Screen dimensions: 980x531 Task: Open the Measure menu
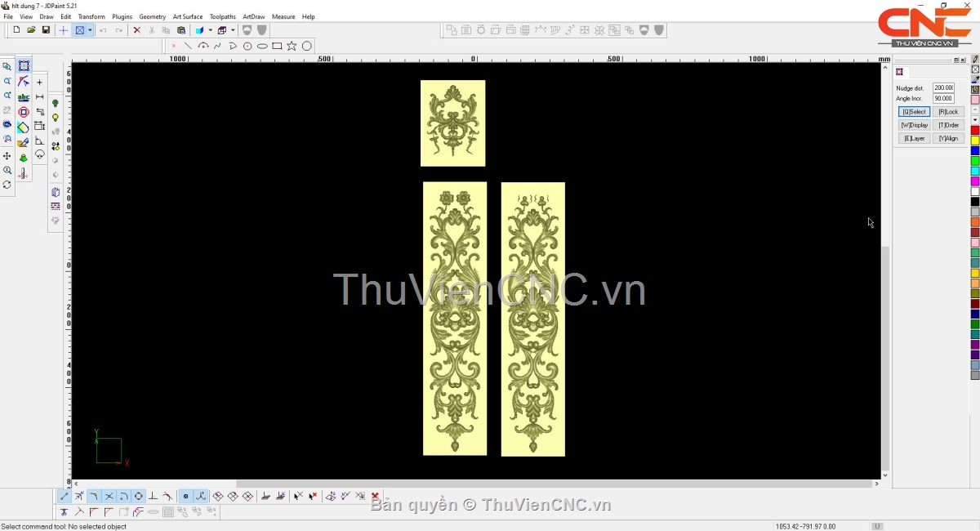283,16
